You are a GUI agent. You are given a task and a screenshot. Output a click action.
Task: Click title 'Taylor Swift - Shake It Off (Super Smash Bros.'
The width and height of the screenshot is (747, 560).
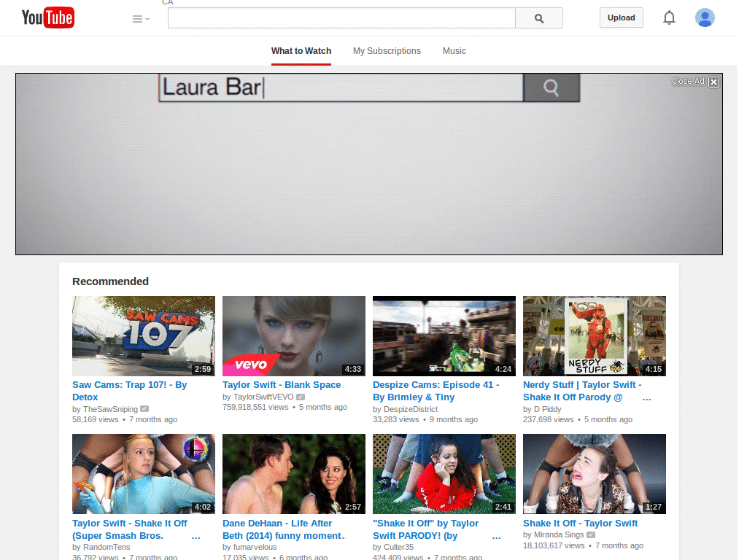click(130, 529)
